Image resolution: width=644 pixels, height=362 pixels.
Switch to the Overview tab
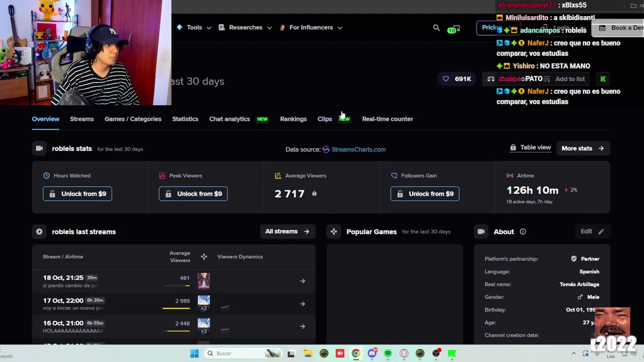(45, 119)
